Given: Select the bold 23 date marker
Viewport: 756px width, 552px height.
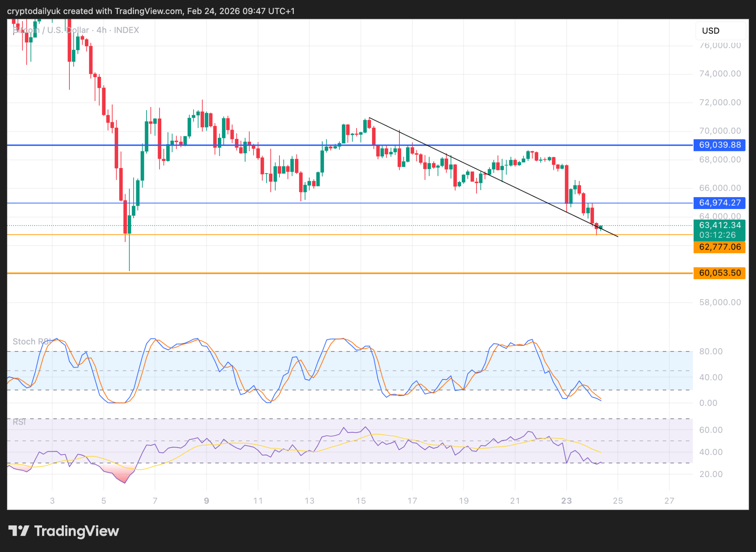Looking at the screenshot, I should [x=566, y=501].
